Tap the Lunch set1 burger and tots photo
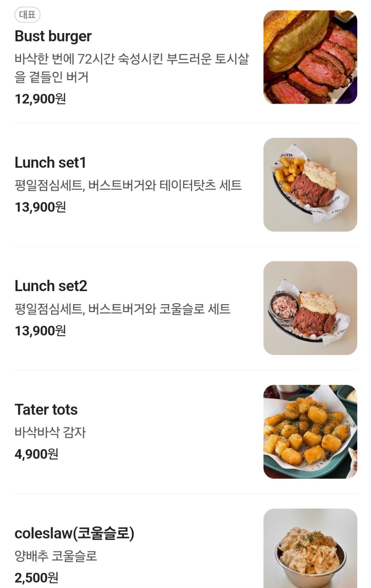 [310, 185]
